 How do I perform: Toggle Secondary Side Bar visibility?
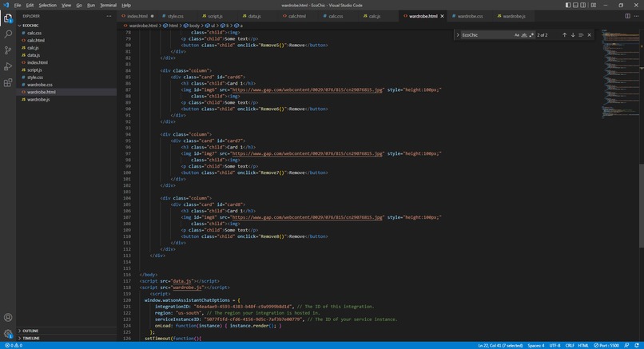pos(582,5)
